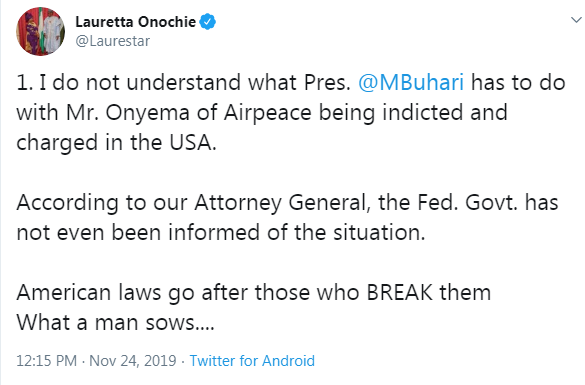Click the word BREAK in the tweet

[x=400, y=292]
